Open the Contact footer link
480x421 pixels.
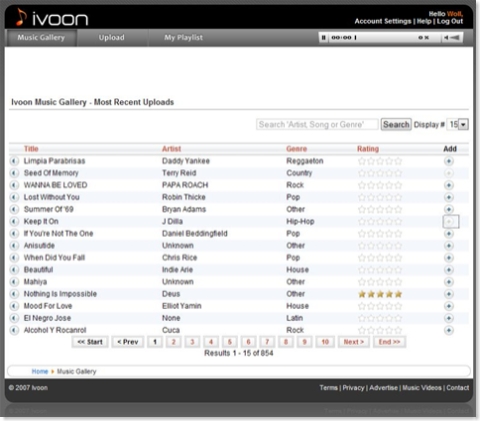(457, 388)
